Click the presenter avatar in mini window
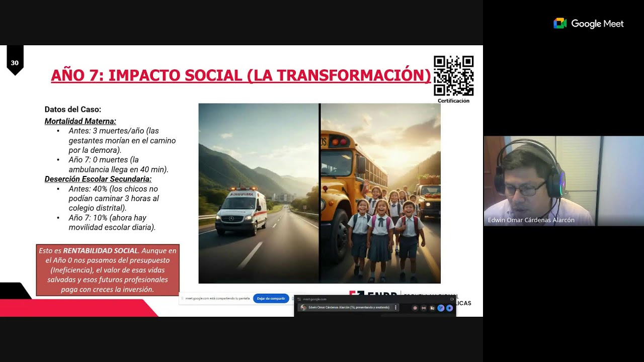This screenshot has width=644, height=362. pyautogui.click(x=303, y=308)
